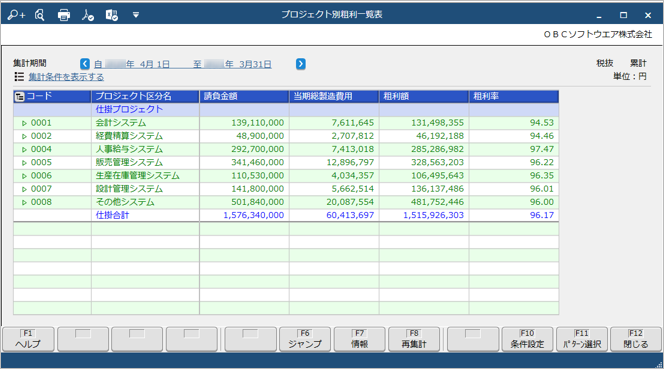The height and width of the screenshot is (369, 664).
Task: Click the zoom-in magnifier icon
Action: point(16,15)
